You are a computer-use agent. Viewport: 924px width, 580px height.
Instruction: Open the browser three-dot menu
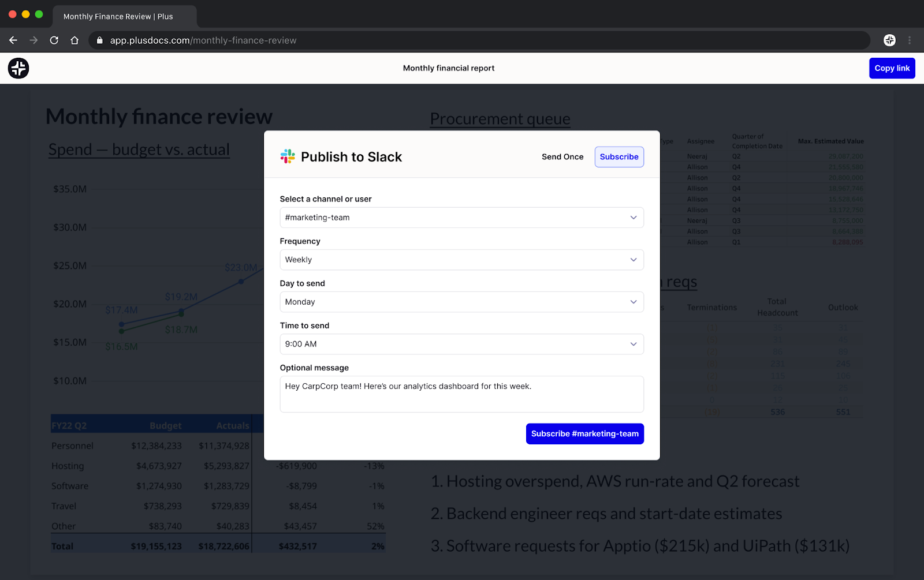click(x=910, y=40)
